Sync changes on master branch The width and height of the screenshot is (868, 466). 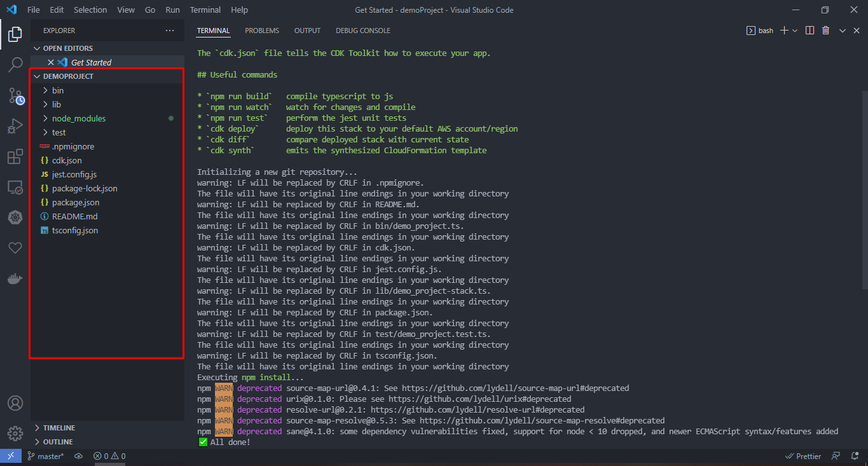click(78, 456)
